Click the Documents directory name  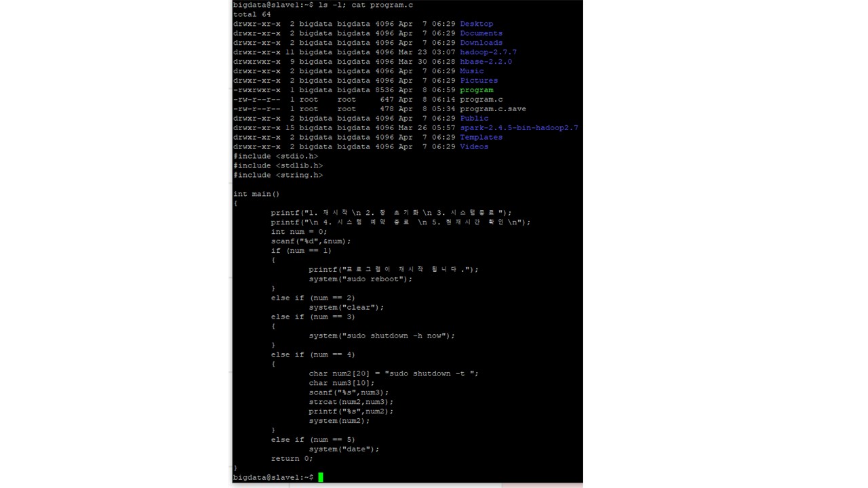[481, 33]
